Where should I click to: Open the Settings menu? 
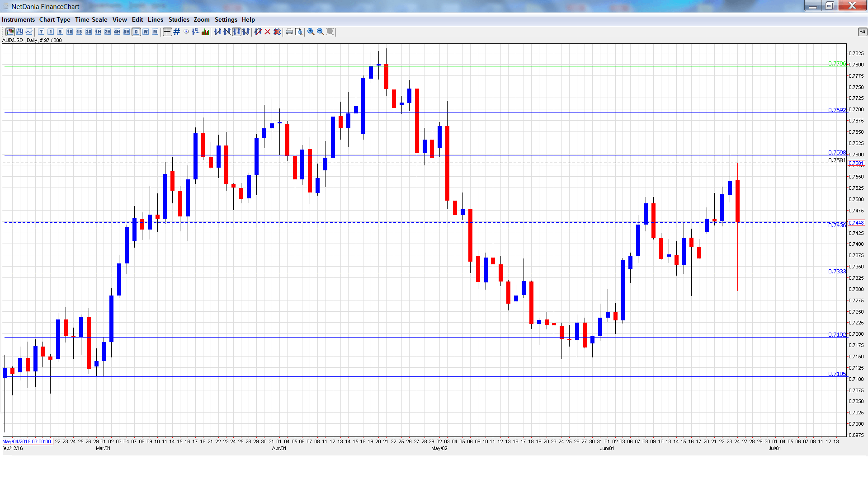[x=226, y=19]
